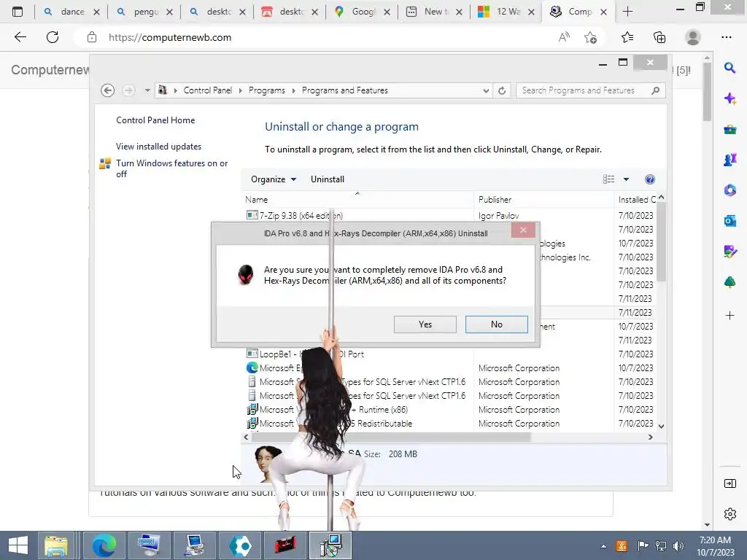Open Microsoft Edge from the taskbar
The width and height of the screenshot is (747, 560).
point(104,545)
